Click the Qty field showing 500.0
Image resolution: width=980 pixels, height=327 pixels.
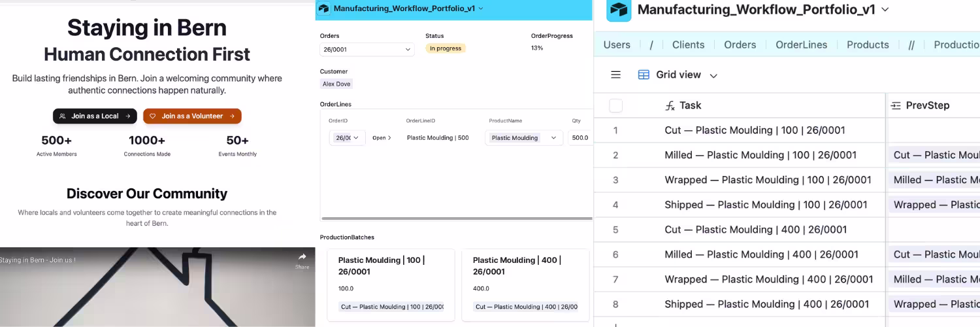pos(580,138)
